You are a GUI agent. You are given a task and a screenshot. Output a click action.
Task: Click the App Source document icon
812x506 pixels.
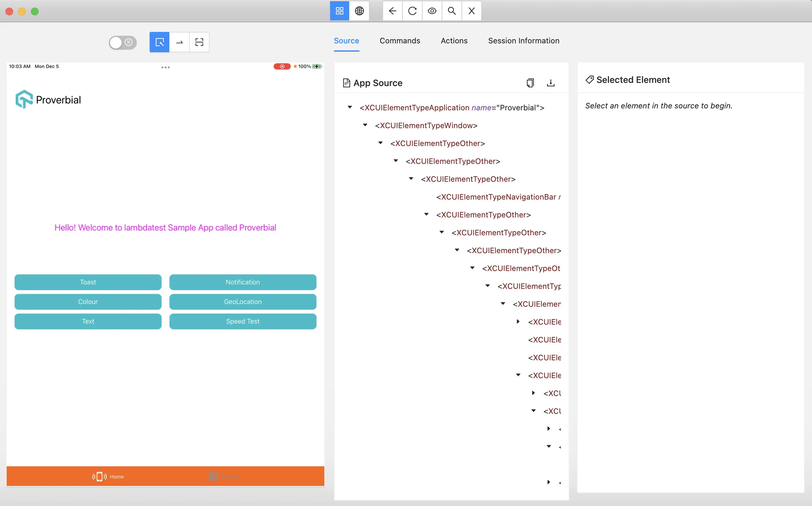coord(346,83)
